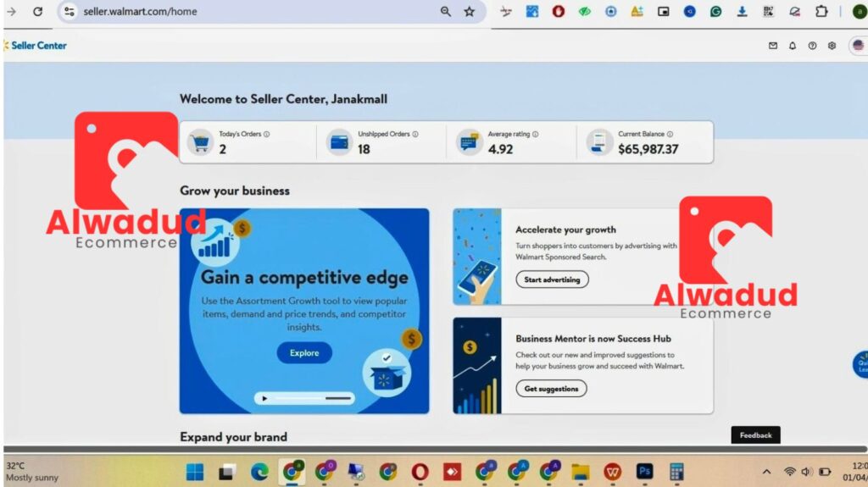Viewport: 868px width, 487px height.
Task: Open Current Balance $65,987.37
Action: (x=648, y=149)
